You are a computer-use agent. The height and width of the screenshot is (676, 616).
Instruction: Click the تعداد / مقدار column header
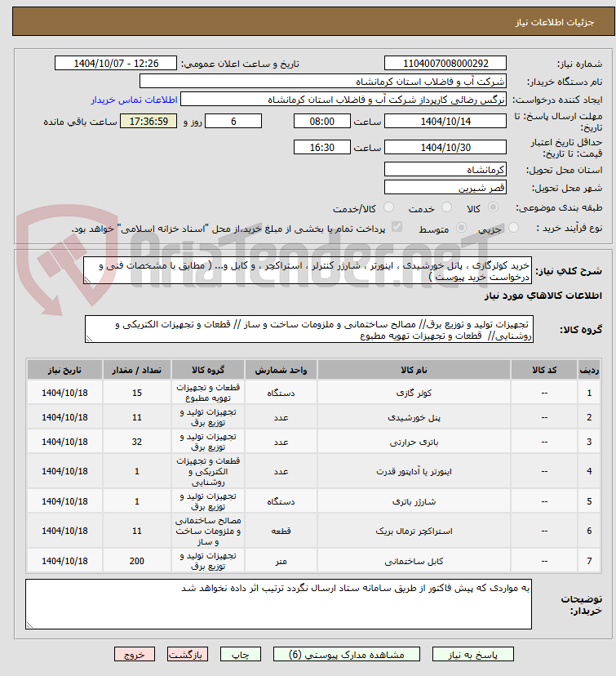click(137, 370)
